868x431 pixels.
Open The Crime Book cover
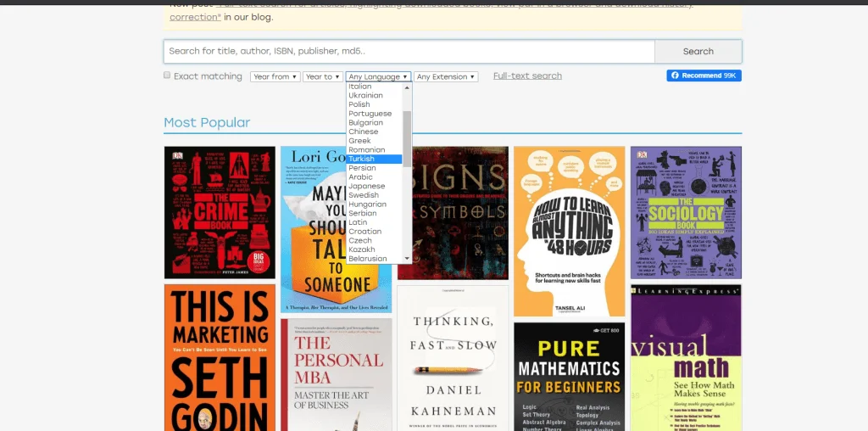(x=220, y=212)
